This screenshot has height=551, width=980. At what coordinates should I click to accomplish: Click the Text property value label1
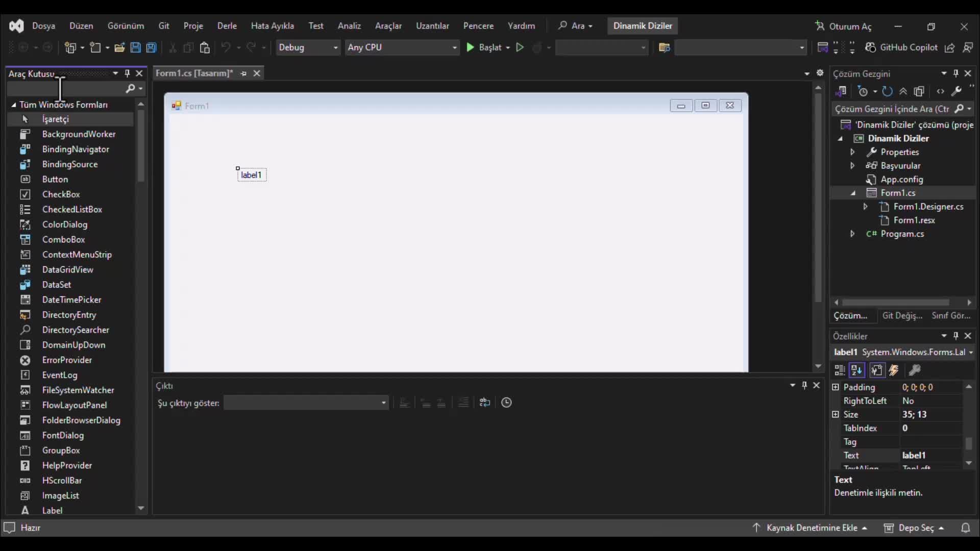(x=932, y=456)
